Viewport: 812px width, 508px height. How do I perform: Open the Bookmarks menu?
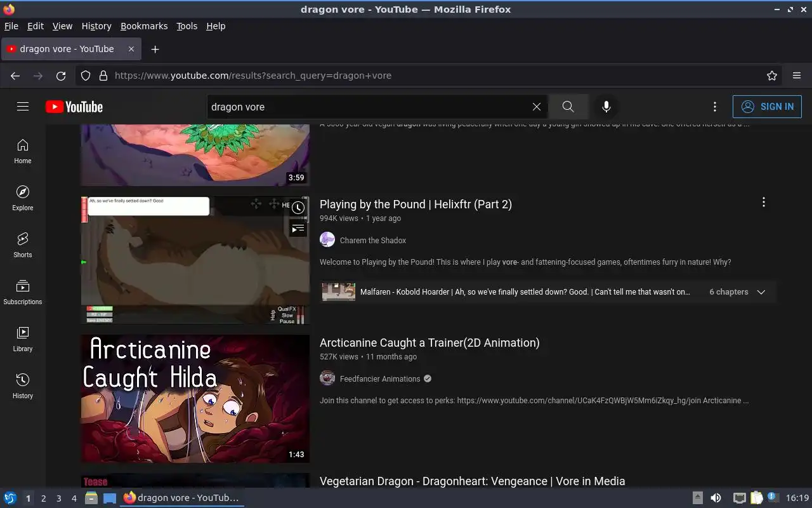click(144, 26)
